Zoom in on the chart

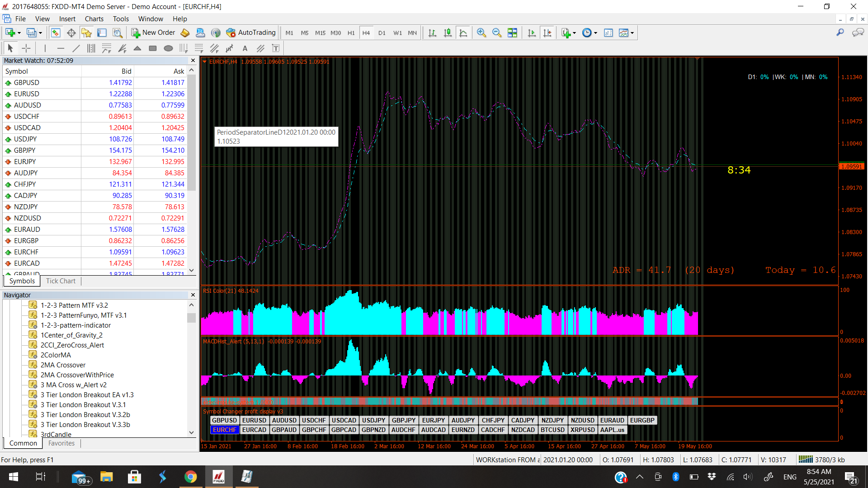[x=481, y=33]
